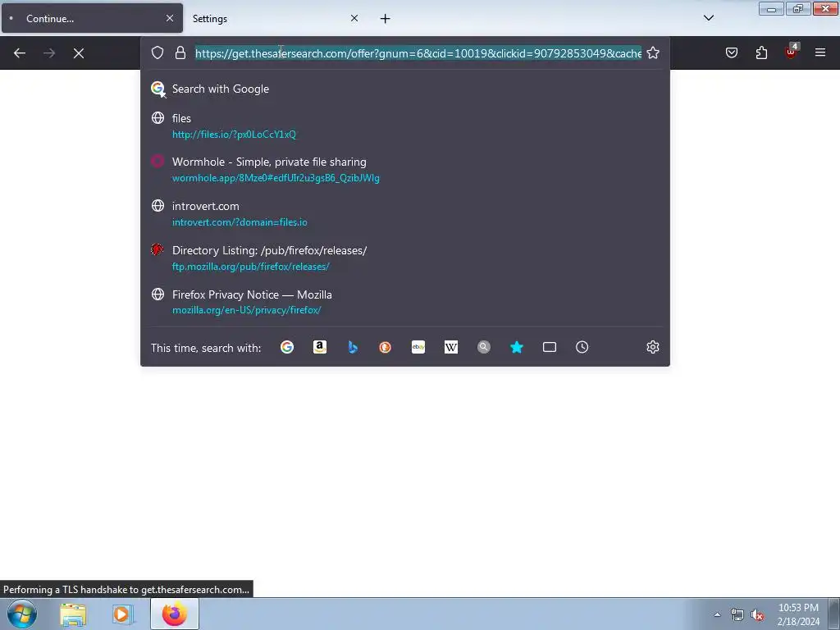Search this time with Google icon
Image resolution: width=840 pixels, height=630 pixels.
click(x=287, y=347)
